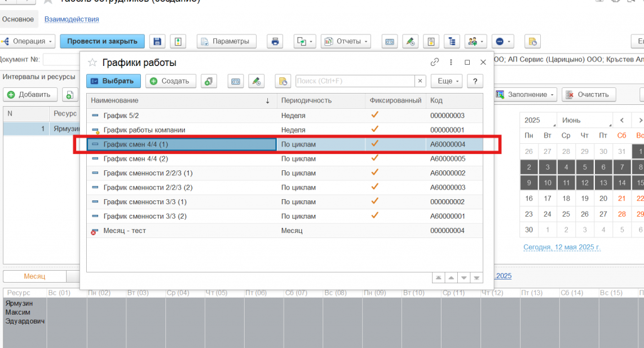Screen dimensions: 644x348
Task: Select the Месяц tab at bottom
Action: point(35,276)
